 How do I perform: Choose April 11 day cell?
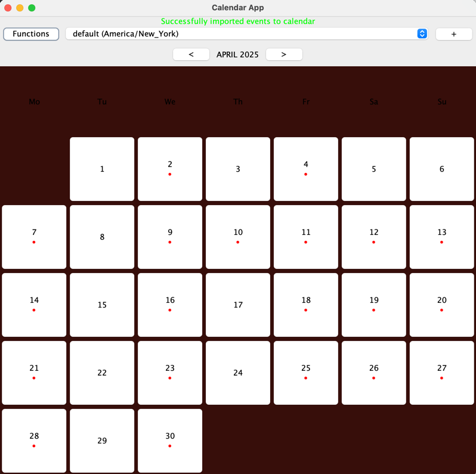coord(306,237)
